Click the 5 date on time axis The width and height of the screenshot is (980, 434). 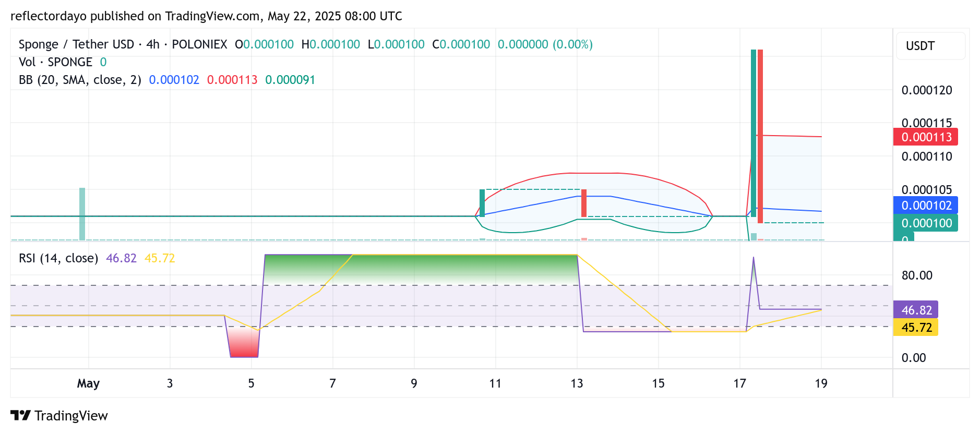point(251,383)
